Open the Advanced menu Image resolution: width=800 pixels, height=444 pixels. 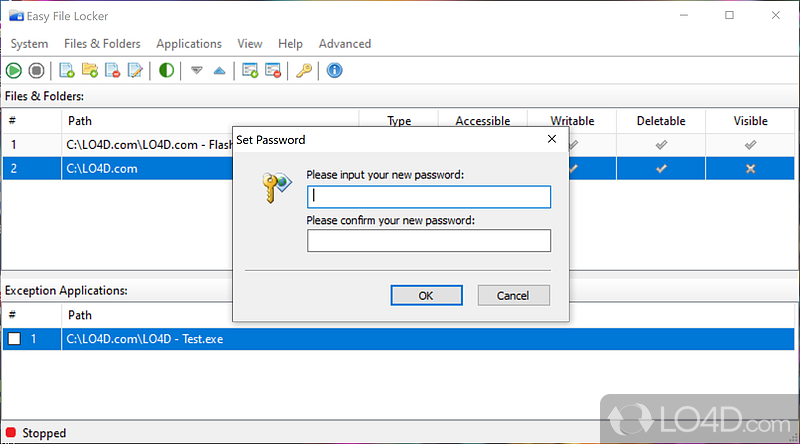point(345,44)
